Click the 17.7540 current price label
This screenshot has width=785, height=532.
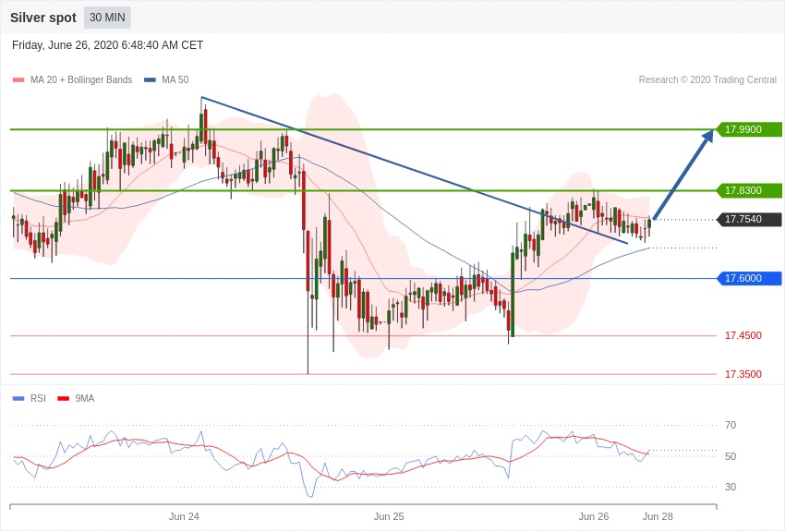749,219
